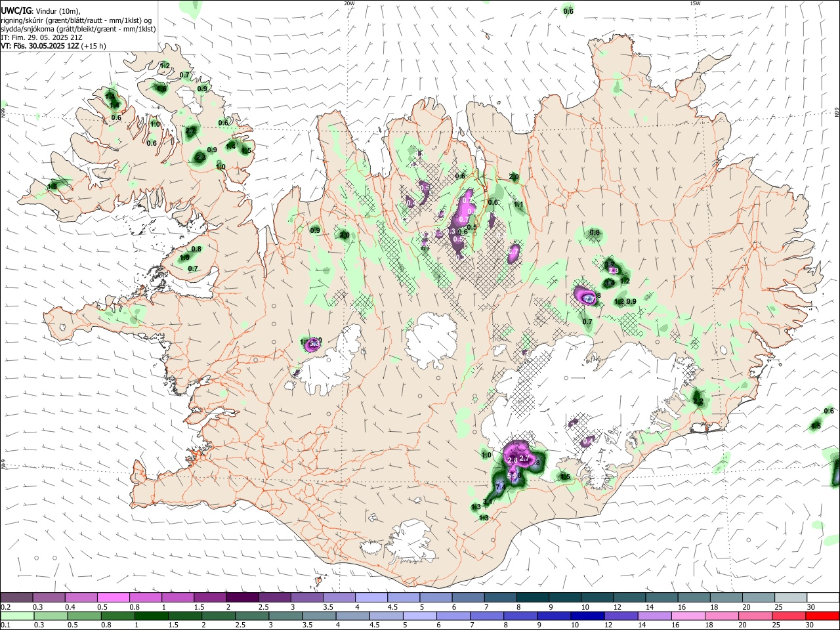
Task: Click the dark teal snow swatch labeled 8
Action: 532,598
